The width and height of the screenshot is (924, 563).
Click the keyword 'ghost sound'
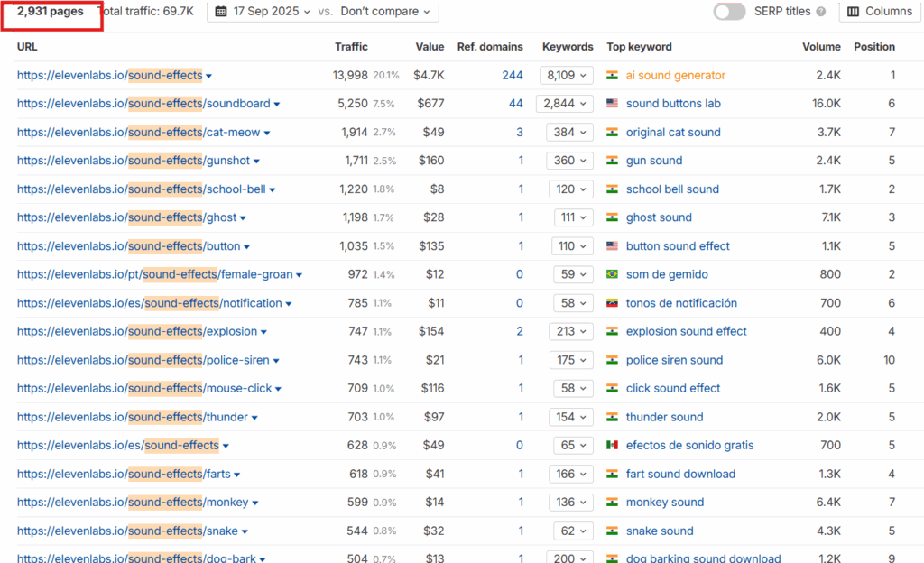[659, 218]
